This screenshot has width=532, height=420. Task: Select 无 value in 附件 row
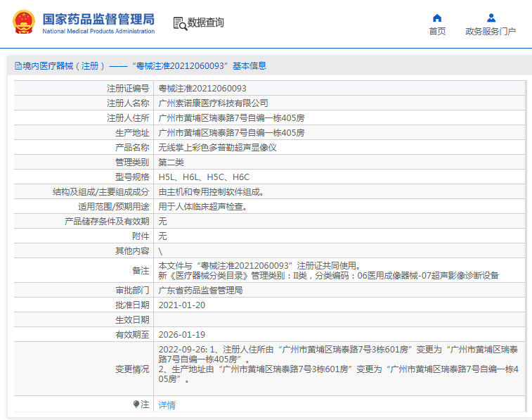162,236
